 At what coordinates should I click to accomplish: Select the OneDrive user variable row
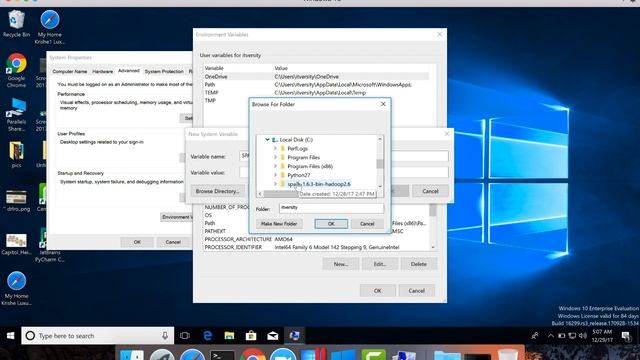click(x=316, y=77)
